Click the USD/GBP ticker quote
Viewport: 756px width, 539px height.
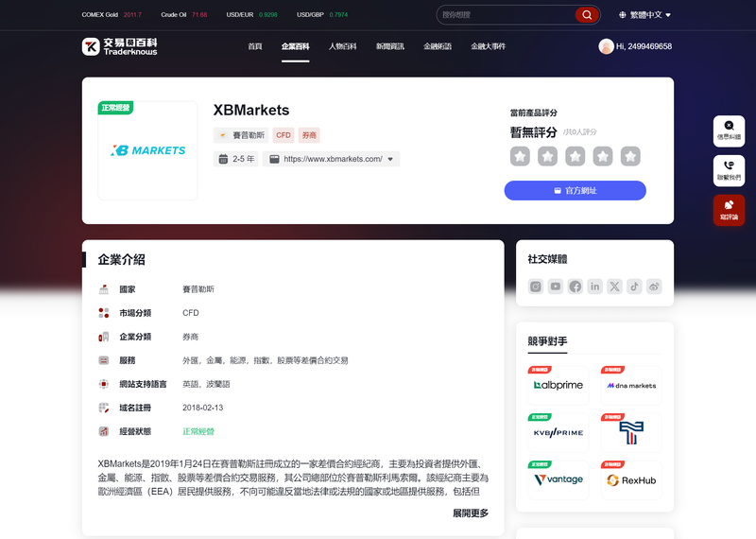322,15
